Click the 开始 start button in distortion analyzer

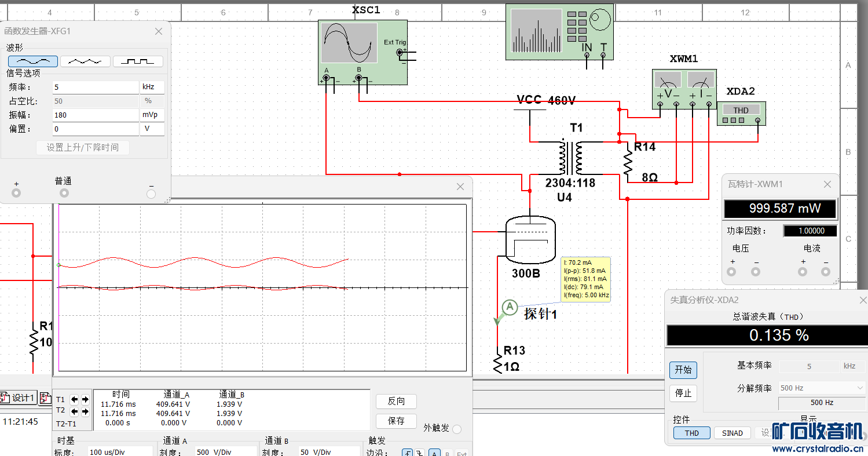pyautogui.click(x=683, y=370)
